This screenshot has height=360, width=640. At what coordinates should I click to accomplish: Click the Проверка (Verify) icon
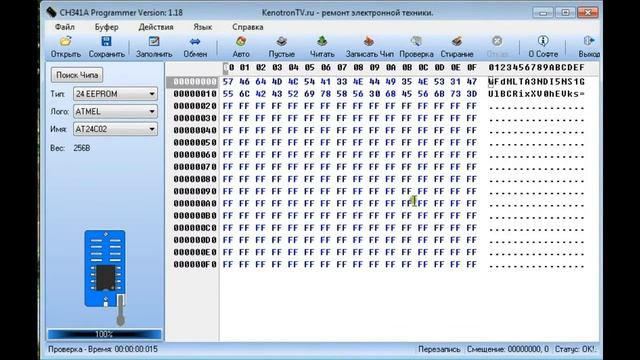(x=416, y=41)
